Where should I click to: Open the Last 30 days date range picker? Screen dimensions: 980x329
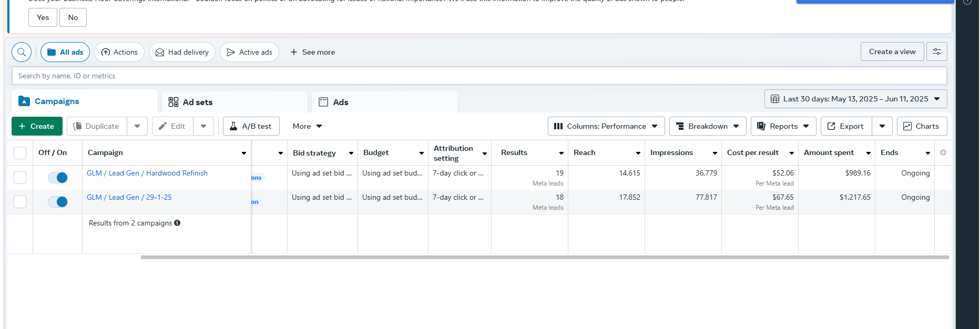tap(855, 99)
